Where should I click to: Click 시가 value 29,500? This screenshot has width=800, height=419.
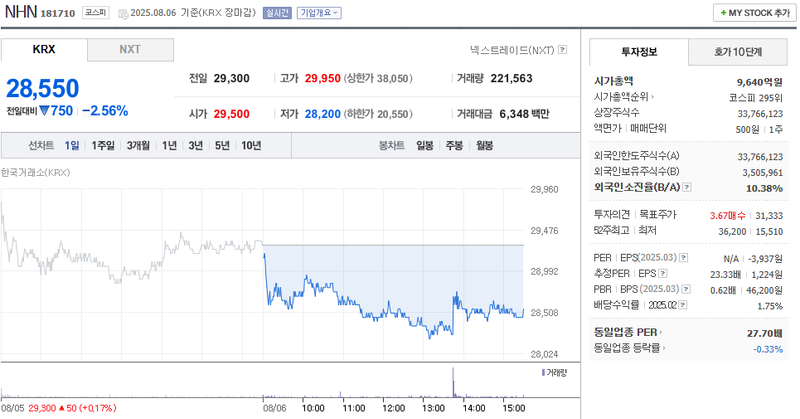(232, 114)
